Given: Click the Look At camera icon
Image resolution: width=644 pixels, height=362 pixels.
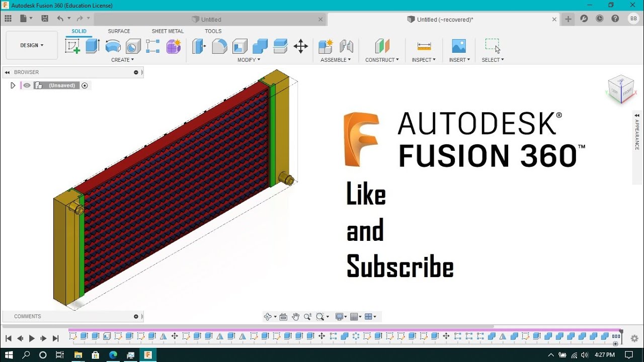Looking at the screenshot, I should (x=283, y=317).
